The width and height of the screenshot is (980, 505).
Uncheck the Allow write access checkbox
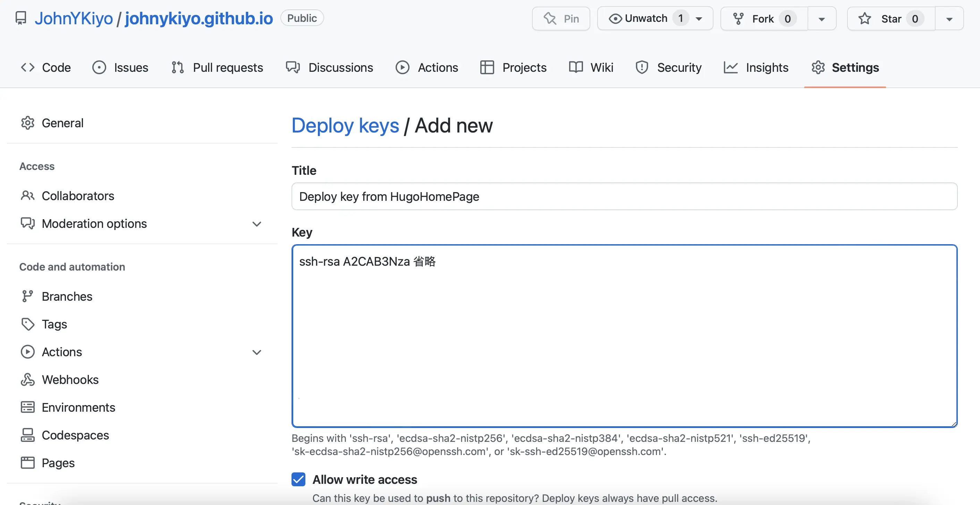(x=299, y=480)
